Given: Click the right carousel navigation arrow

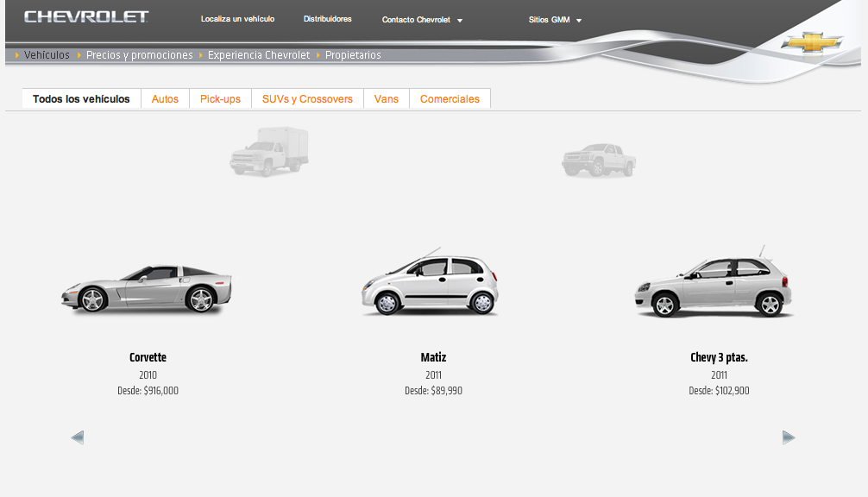Looking at the screenshot, I should (x=788, y=437).
